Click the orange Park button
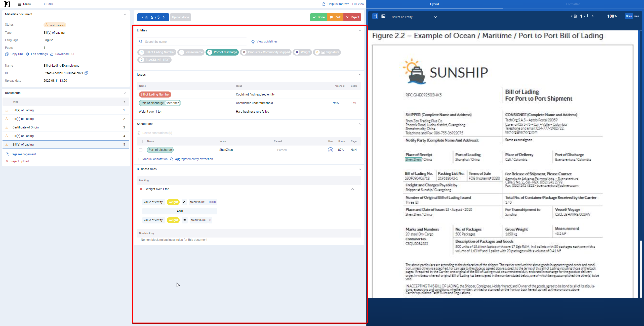644x326 pixels. 335,17
